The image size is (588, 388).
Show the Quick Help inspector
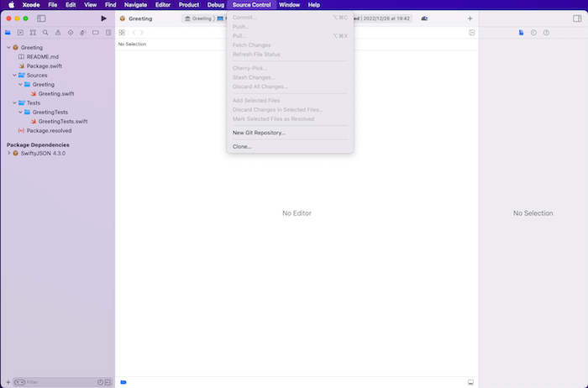(546, 33)
